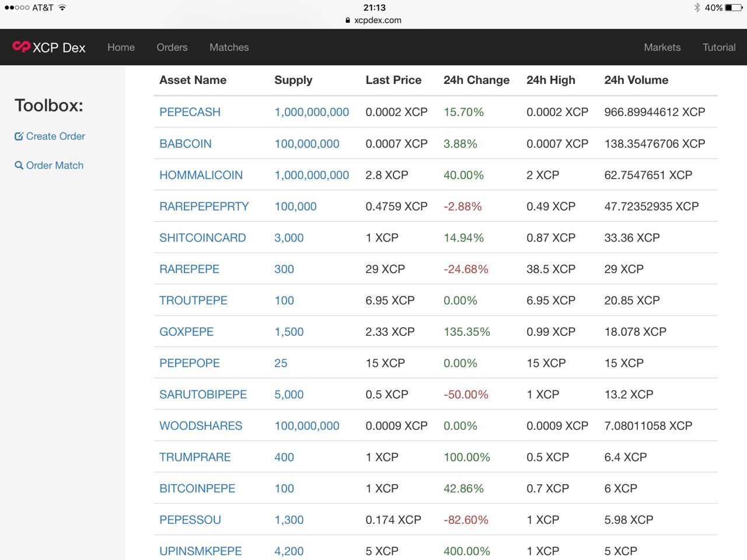Open the Matches nav item
This screenshot has height=560, width=747.
pyautogui.click(x=229, y=47)
